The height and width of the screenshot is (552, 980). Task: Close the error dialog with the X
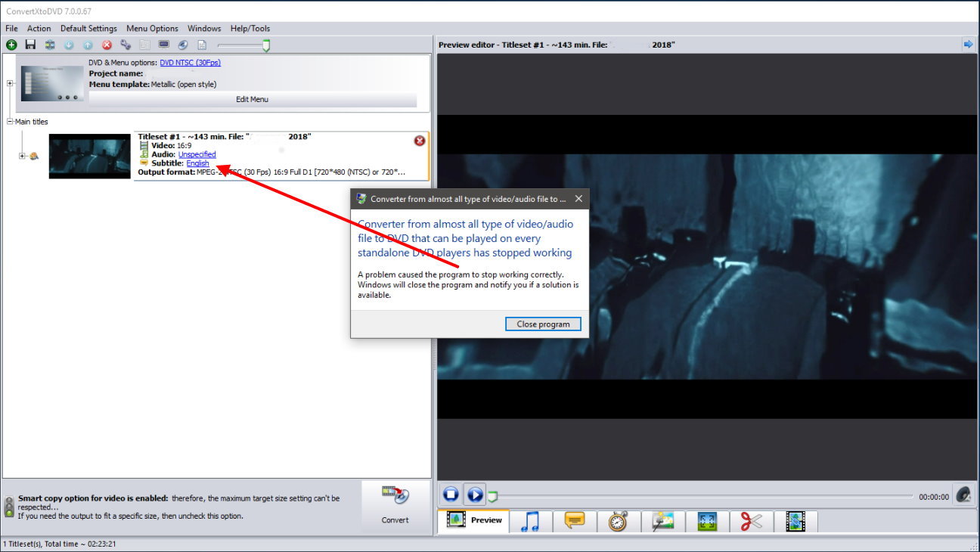click(x=578, y=199)
